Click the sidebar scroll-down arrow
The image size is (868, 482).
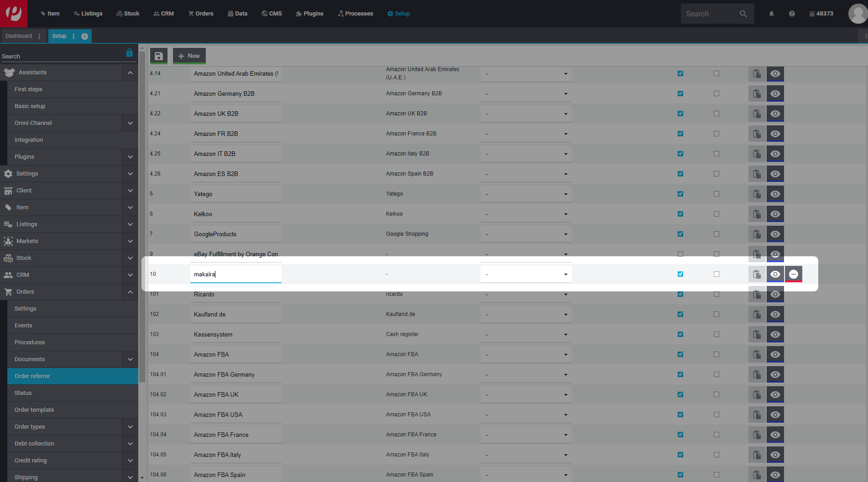tap(142, 477)
